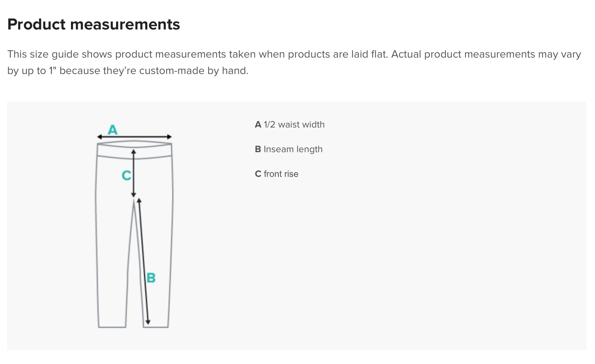Image resolution: width=595 pixels, height=364 pixels.
Task: Click the size guide description paragraph
Action: 294,62
